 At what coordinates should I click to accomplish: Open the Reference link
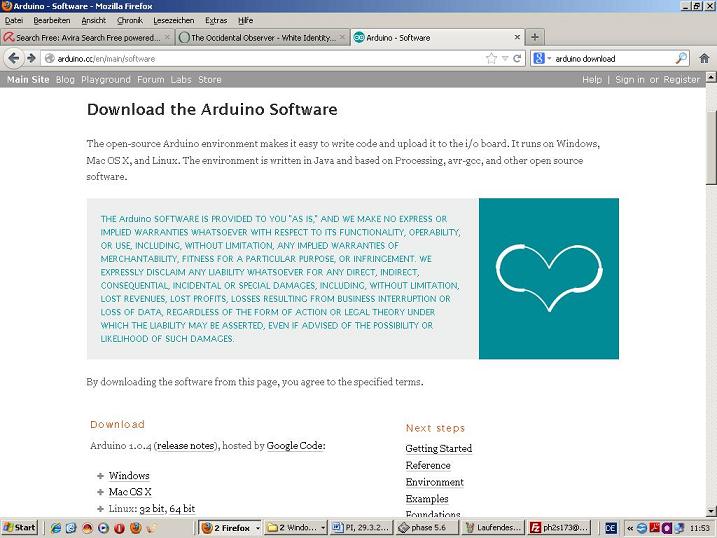pyautogui.click(x=428, y=466)
